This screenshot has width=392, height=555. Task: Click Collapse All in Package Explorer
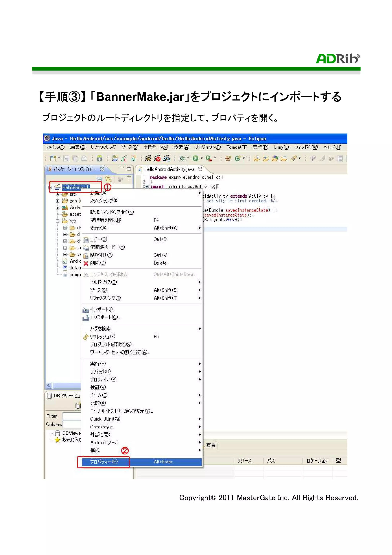click(x=99, y=179)
